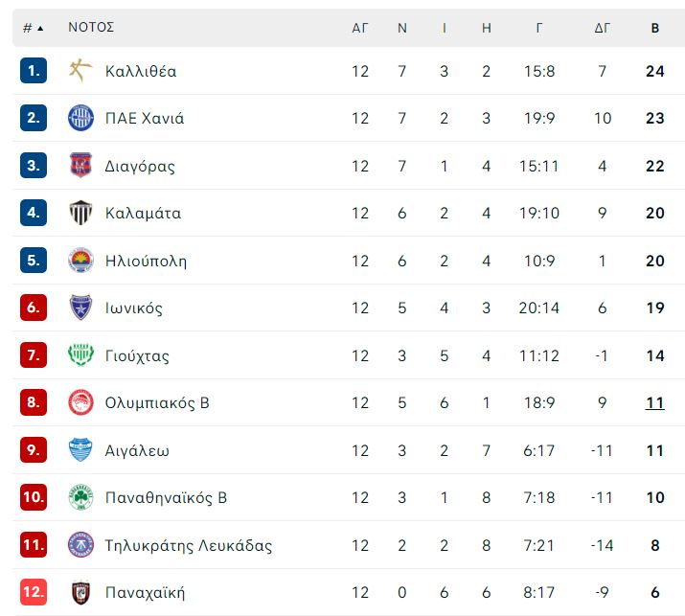This screenshot has height=616, width=685.
Task: Select the Παναθηναϊκός Β shamrock logo
Action: (x=80, y=497)
